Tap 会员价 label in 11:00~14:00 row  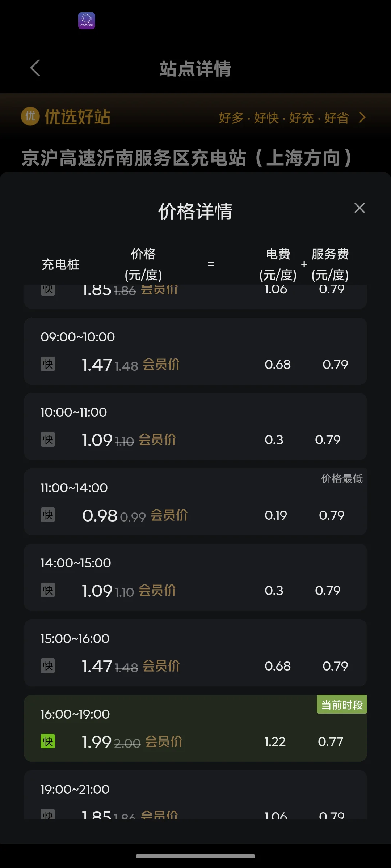click(169, 515)
